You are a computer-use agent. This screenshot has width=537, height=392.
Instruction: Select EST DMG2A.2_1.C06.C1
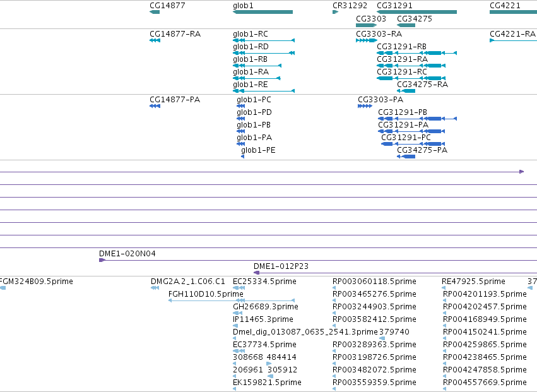point(155,288)
